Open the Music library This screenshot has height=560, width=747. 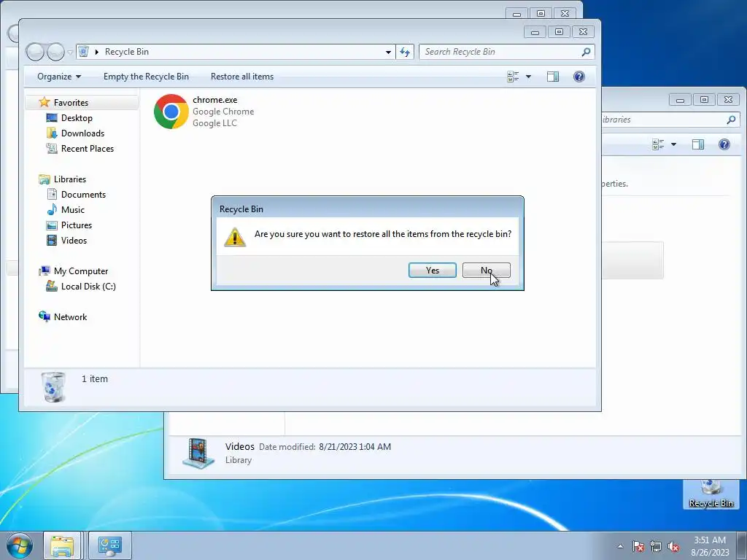point(72,209)
